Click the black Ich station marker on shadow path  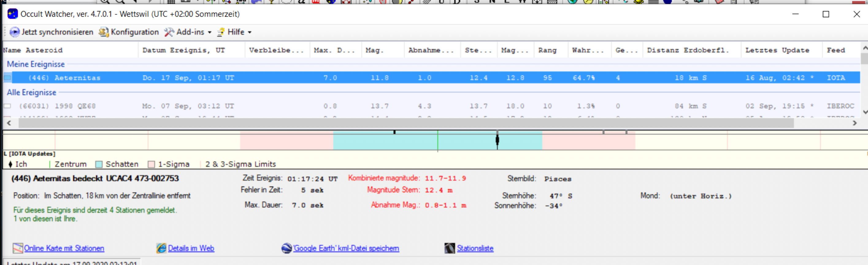[497, 140]
